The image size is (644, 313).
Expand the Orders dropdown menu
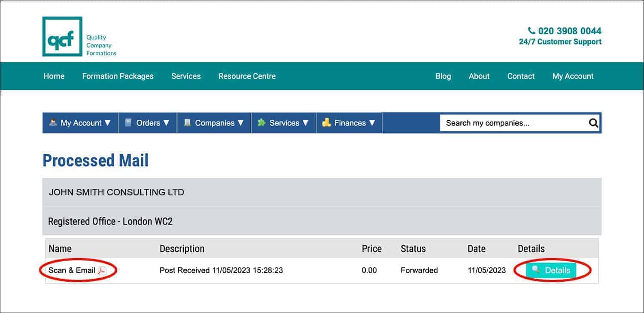coord(147,123)
